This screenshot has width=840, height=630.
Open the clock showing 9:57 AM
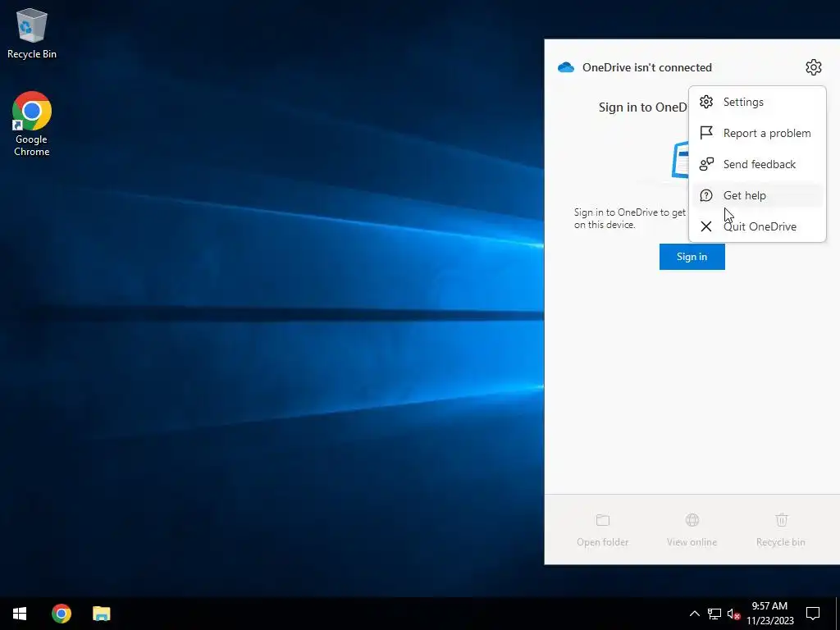click(769, 614)
